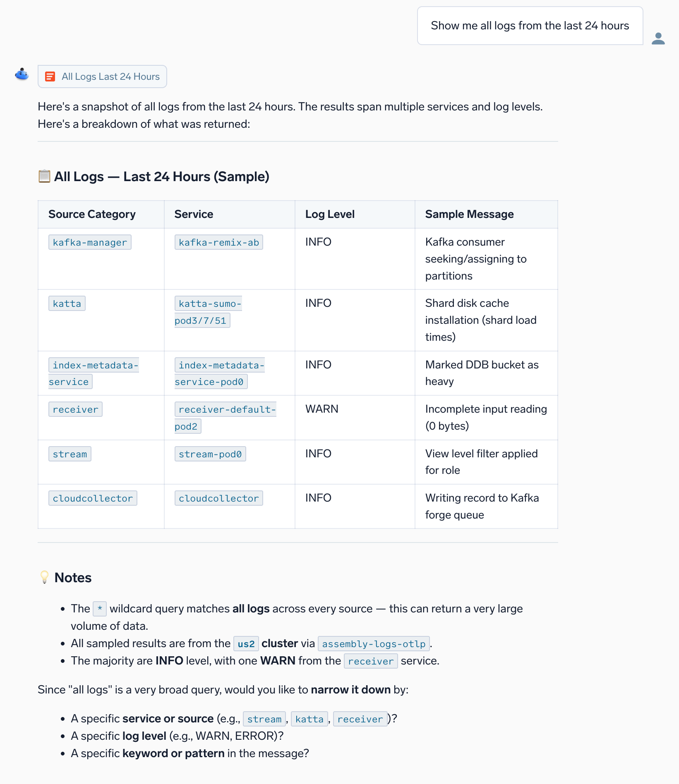Screen dimensions: 679x784
Task: Click the user message bubble
Action: point(530,26)
